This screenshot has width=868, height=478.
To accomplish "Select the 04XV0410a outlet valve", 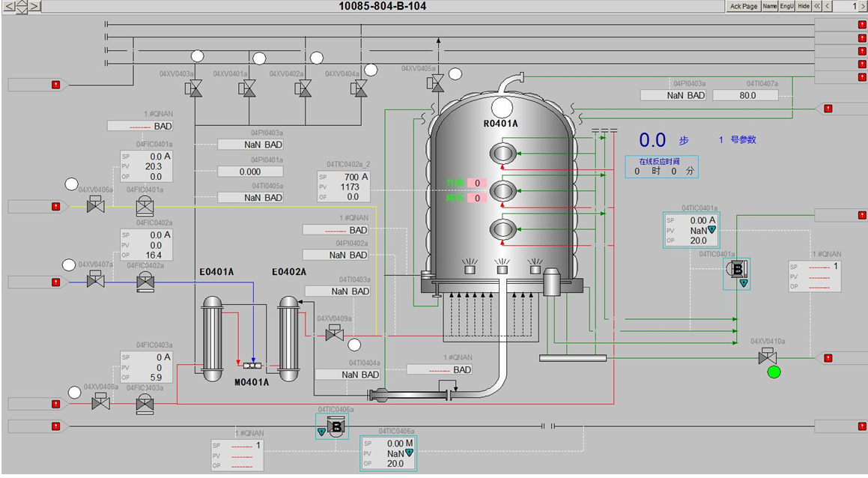I will pos(767,356).
